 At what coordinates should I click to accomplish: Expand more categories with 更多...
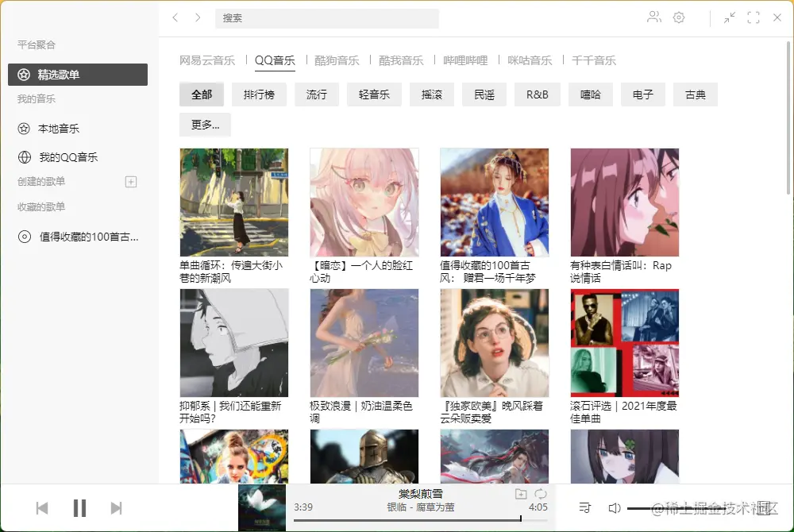205,125
